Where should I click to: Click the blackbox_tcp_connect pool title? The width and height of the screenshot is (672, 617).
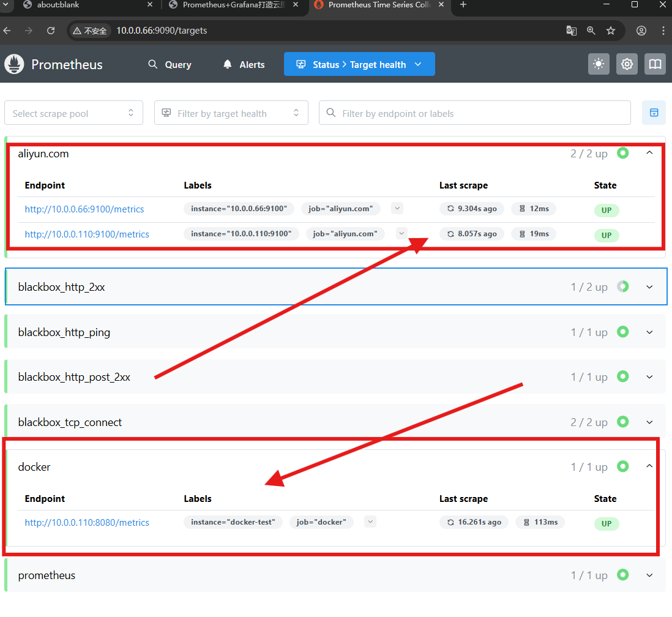click(x=70, y=422)
